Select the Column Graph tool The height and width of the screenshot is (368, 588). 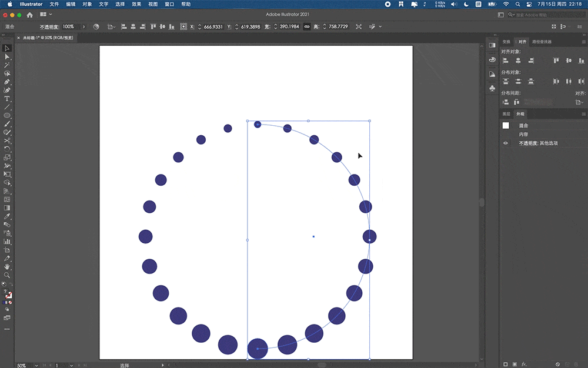click(6, 242)
